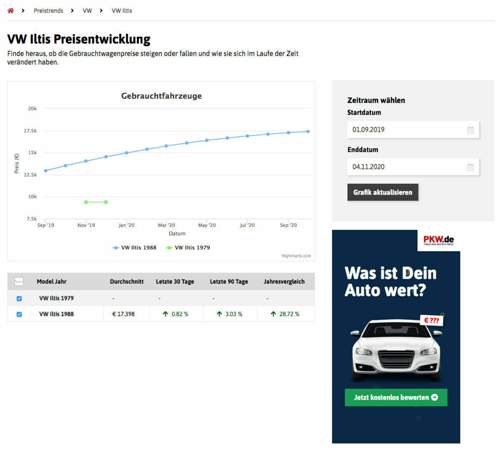Click the 28.72 % yearly comparison cell

pos(289,314)
